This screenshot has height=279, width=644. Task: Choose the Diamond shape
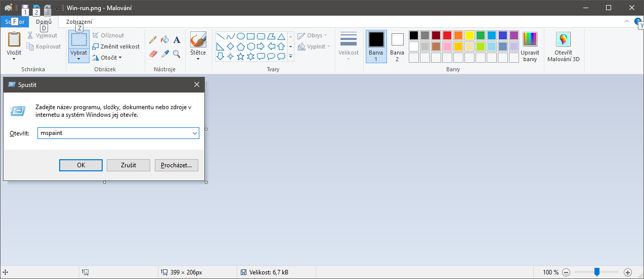coord(231,46)
